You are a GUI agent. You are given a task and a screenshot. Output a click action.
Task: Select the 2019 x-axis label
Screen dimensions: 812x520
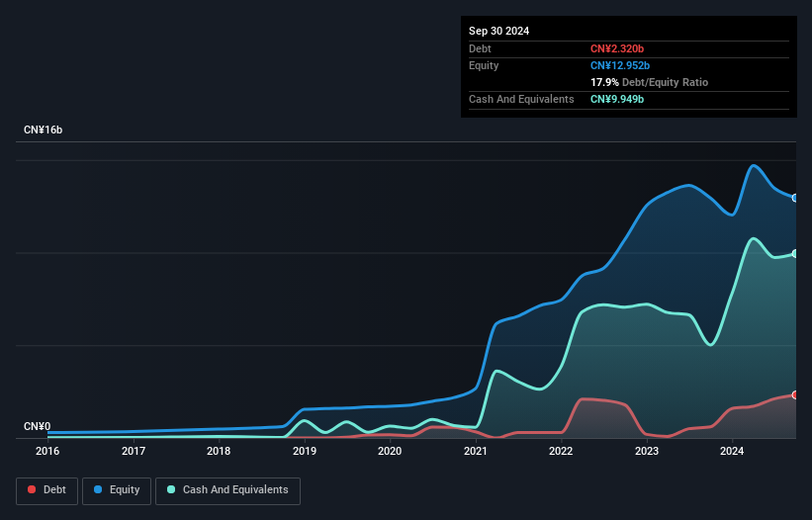305,451
